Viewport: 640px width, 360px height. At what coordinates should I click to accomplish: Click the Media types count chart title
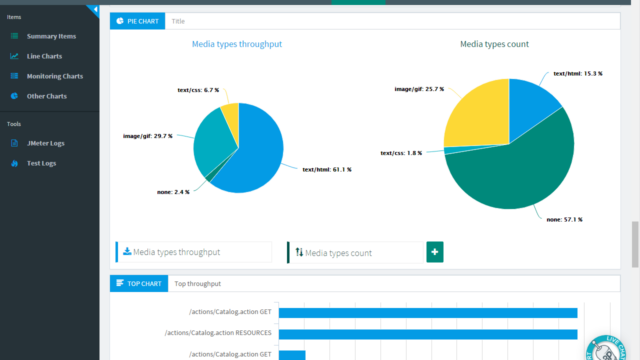pyautogui.click(x=494, y=44)
